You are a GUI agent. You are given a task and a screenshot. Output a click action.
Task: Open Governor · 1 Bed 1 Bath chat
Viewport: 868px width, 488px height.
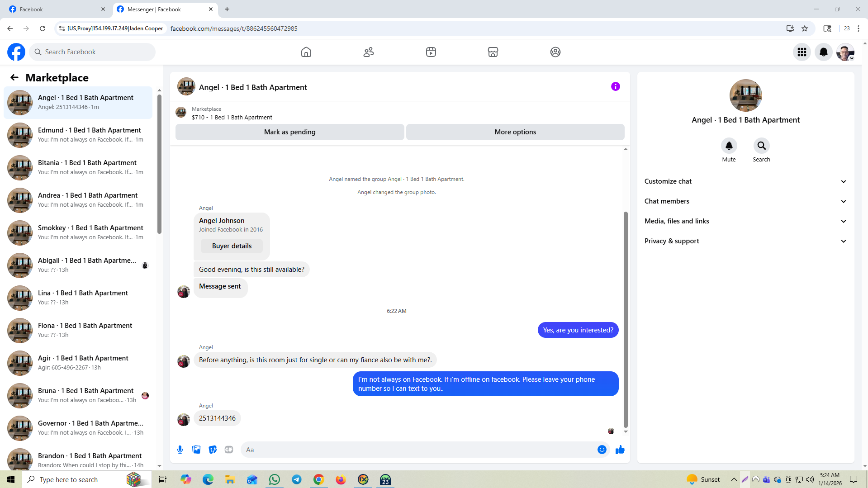click(x=78, y=428)
